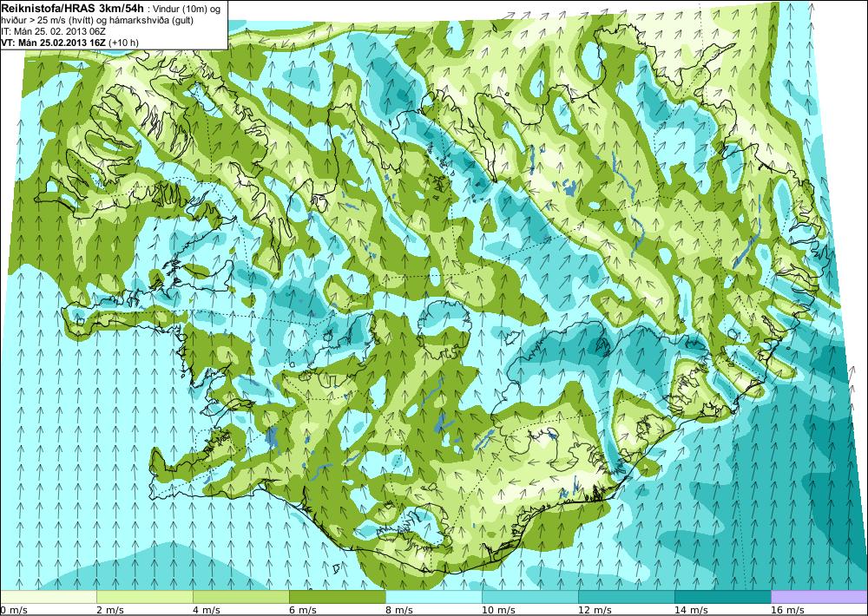Click the "14 m/s" legend label
This screenshot has width=868, height=616.
point(691,610)
